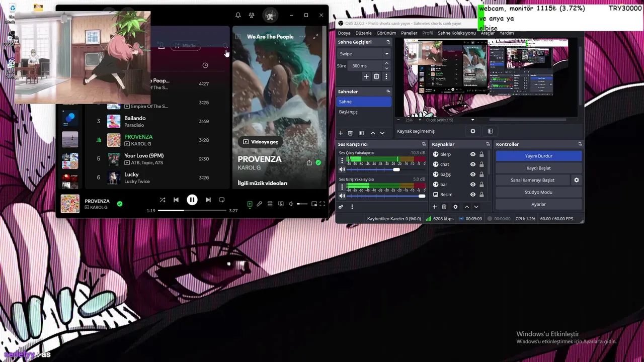
Task: Share PROVENZA from now playing panel
Action: (309, 163)
